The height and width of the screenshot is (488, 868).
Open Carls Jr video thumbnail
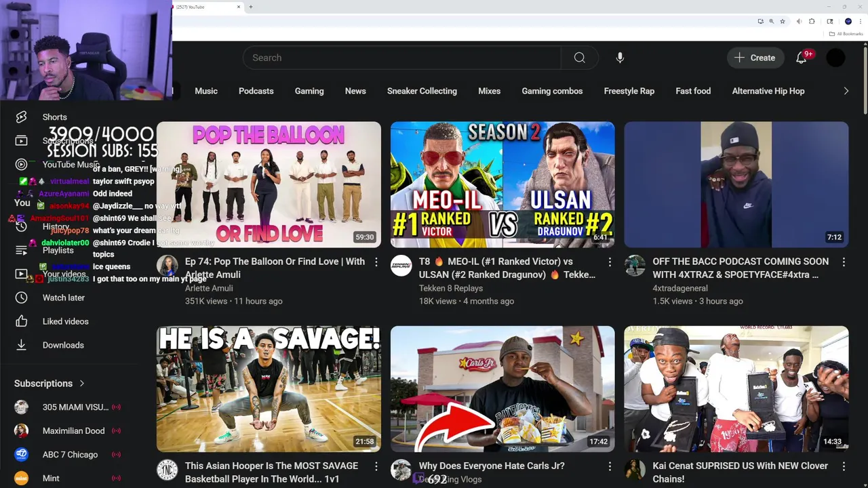pos(502,389)
